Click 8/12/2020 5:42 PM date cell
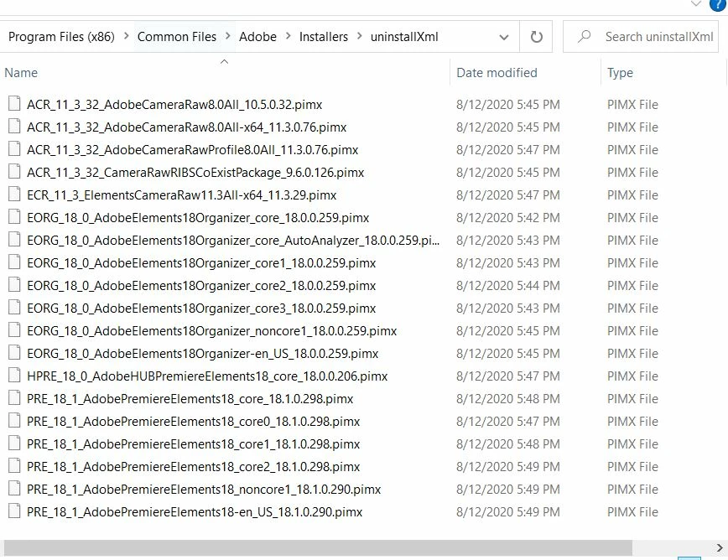728x560 pixels. click(x=508, y=218)
